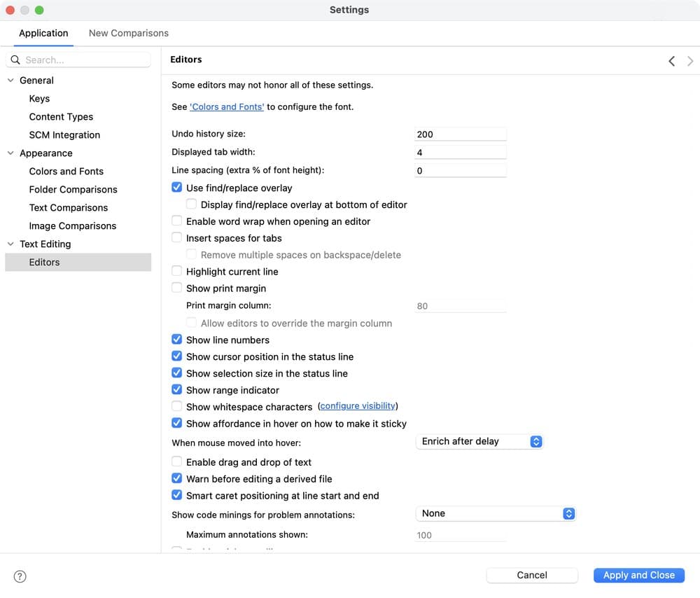Open the Enrich after delay dropdown
This screenshot has width=700, height=598.
pyautogui.click(x=479, y=442)
